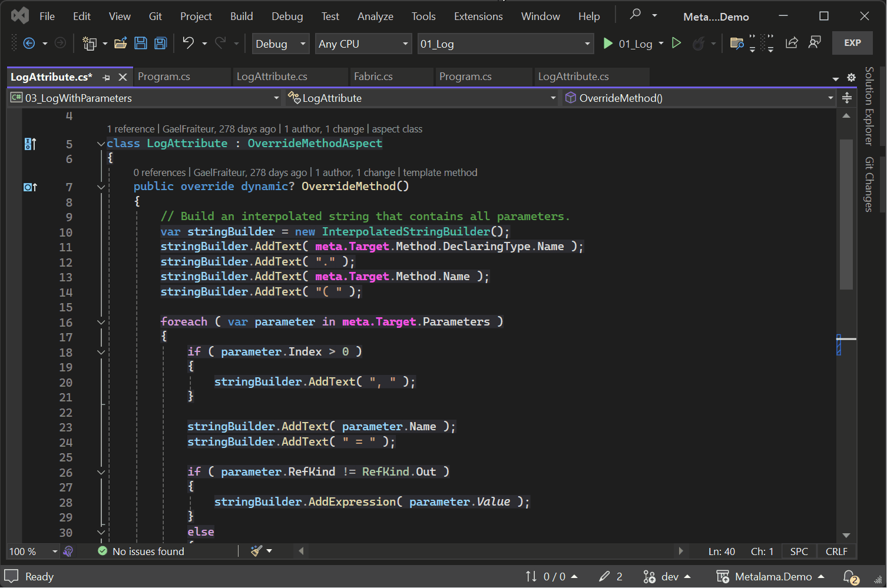This screenshot has width=887, height=588.
Task: Click the Navigate Backward arrow icon
Action: (28, 43)
